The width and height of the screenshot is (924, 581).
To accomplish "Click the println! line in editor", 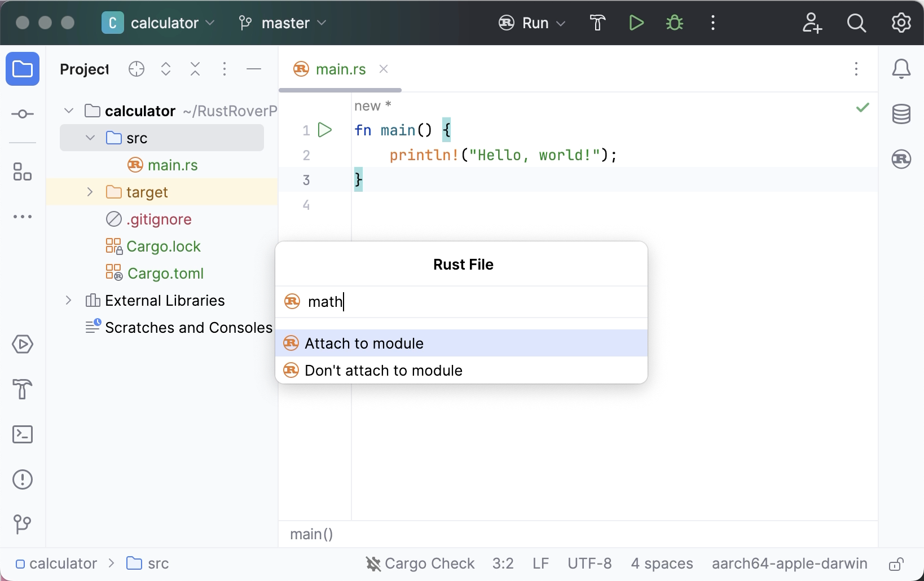I will (503, 155).
